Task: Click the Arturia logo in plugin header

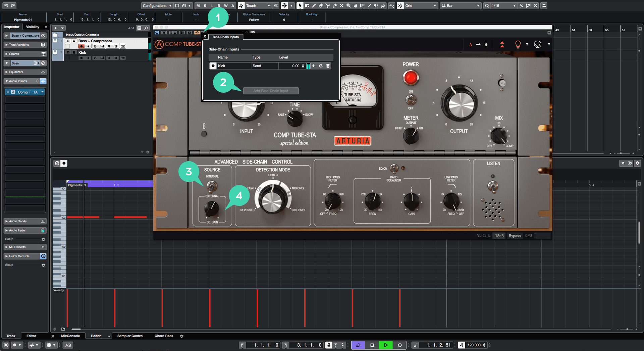Action: 159,44
